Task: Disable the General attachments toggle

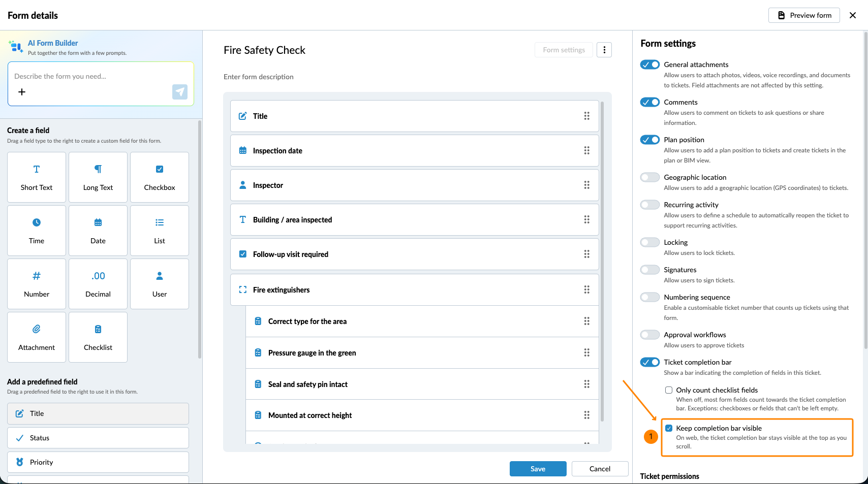Action: tap(650, 64)
